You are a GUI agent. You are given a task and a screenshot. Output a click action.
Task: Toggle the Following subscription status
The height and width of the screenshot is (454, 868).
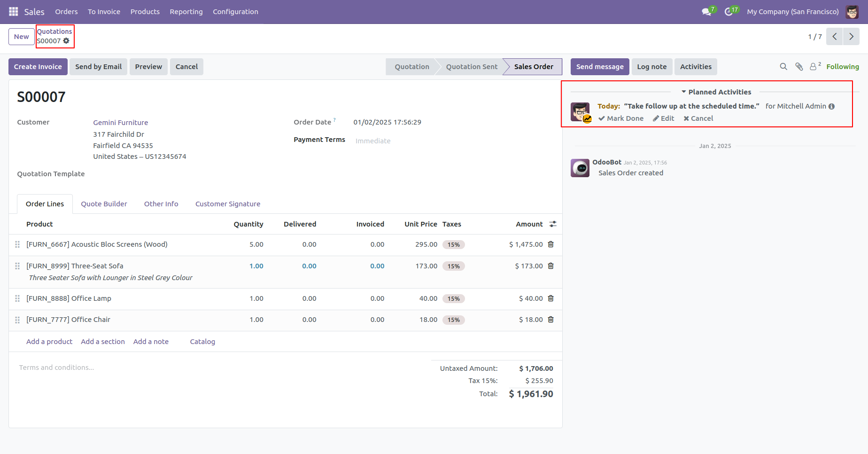point(843,67)
